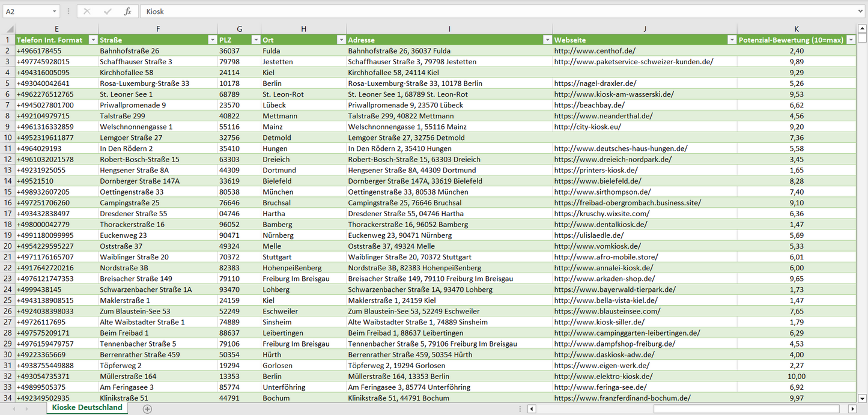Click the Enter checkmark in formula bar
868x415 pixels.
[108, 11]
